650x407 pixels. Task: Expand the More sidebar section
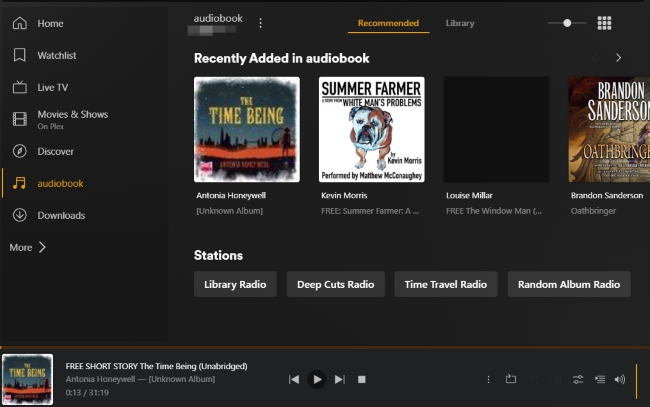[27, 247]
